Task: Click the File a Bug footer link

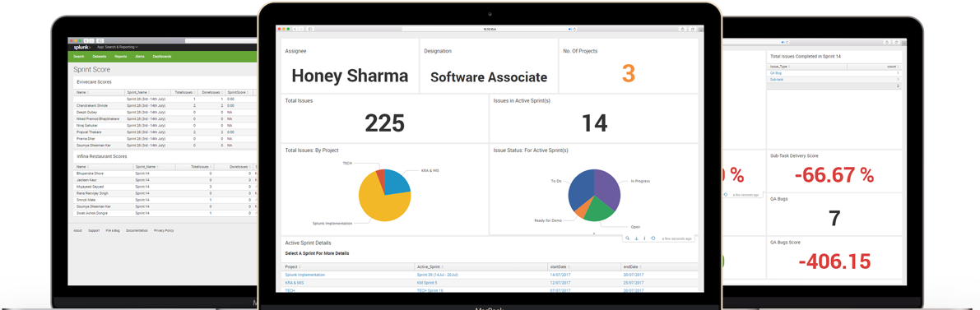Action: point(113,230)
